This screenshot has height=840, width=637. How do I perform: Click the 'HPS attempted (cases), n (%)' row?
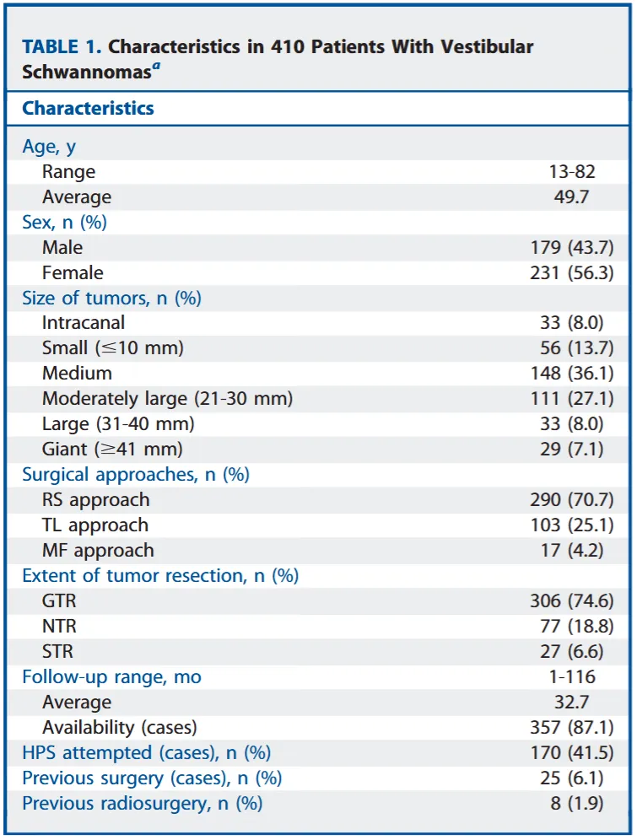click(x=146, y=753)
